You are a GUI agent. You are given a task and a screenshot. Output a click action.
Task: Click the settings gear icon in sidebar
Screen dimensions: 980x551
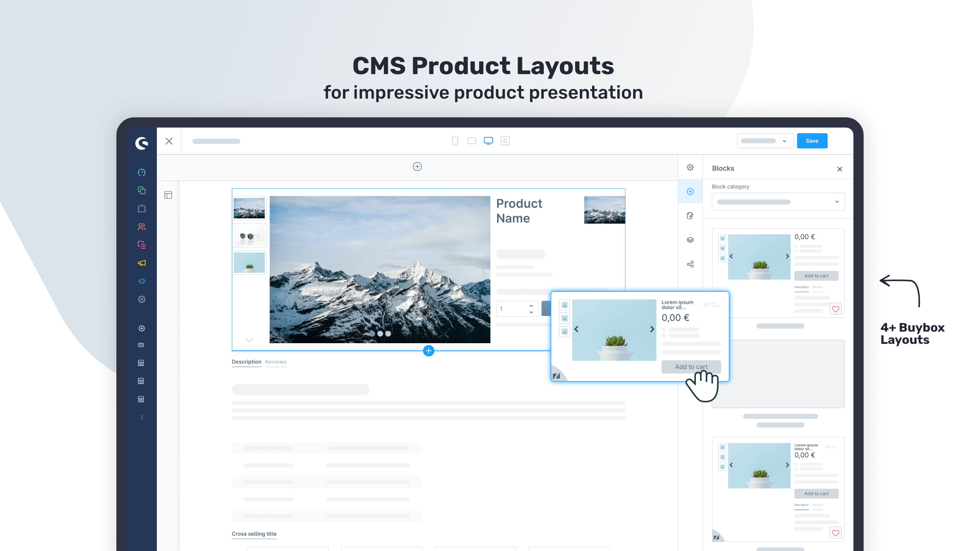142,299
